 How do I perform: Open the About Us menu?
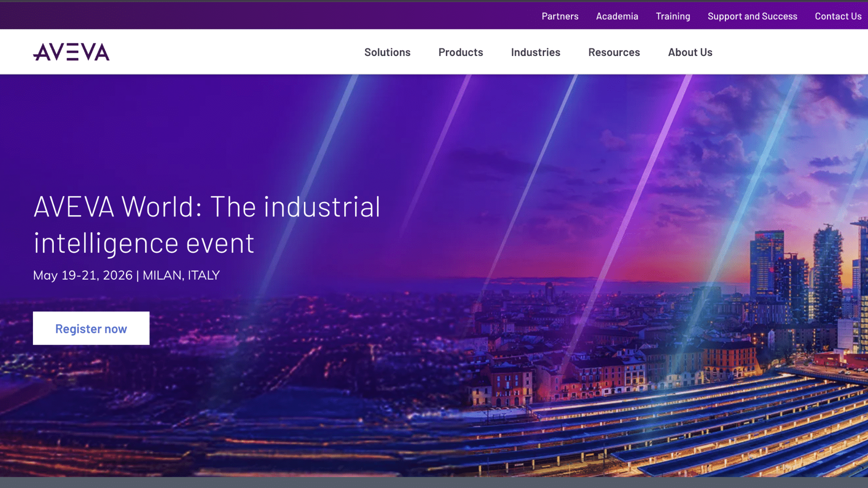tap(690, 52)
